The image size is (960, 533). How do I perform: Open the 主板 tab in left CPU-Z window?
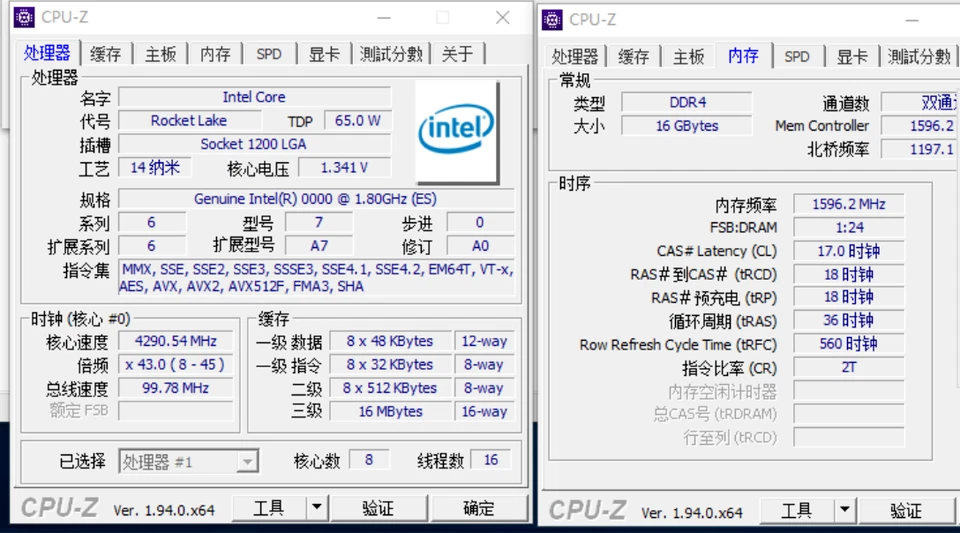[160, 54]
